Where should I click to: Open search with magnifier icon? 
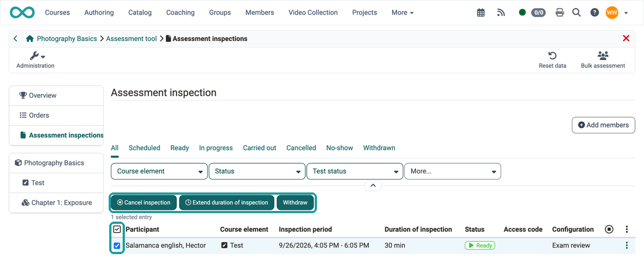point(577,12)
